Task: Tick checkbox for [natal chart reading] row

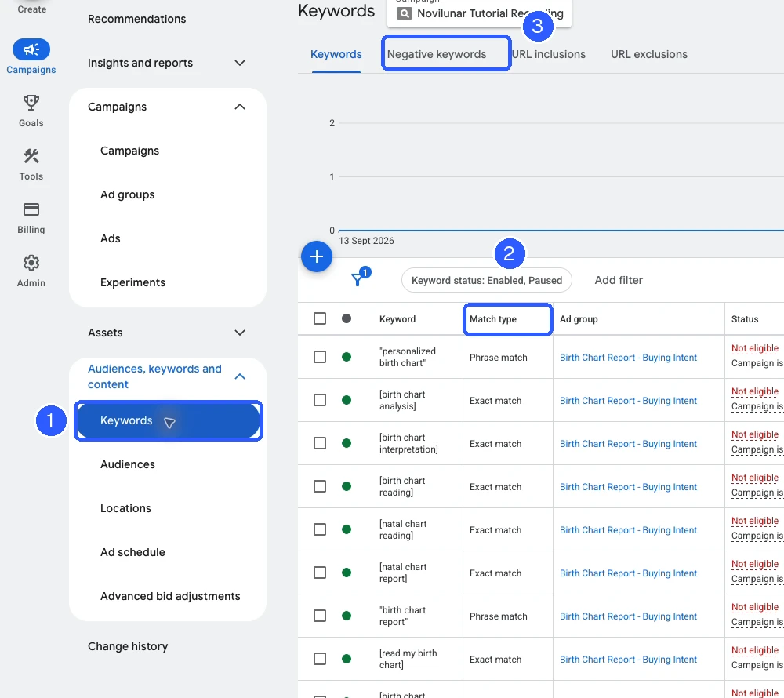Action: tap(320, 529)
